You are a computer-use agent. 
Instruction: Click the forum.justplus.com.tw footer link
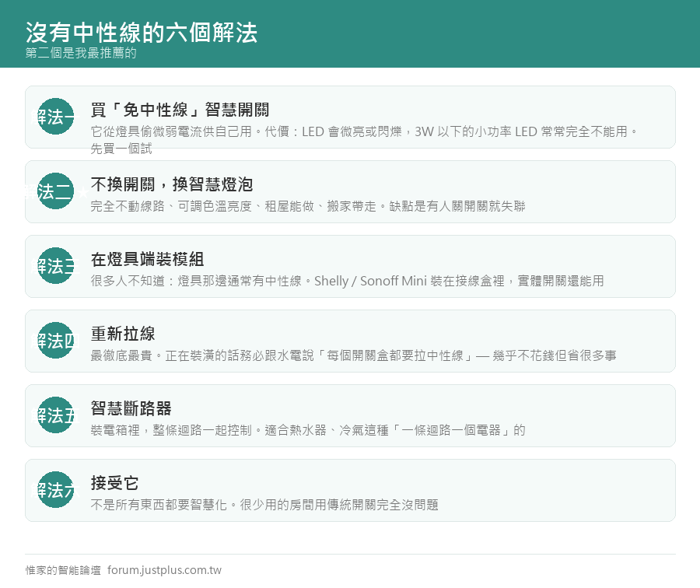point(164,570)
